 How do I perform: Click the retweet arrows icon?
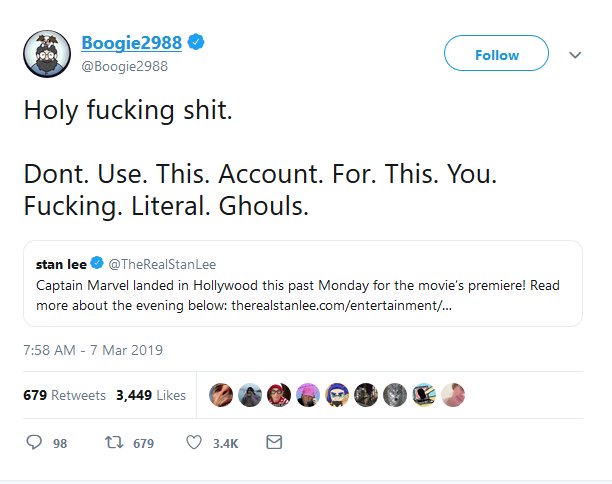tap(111, 442)
